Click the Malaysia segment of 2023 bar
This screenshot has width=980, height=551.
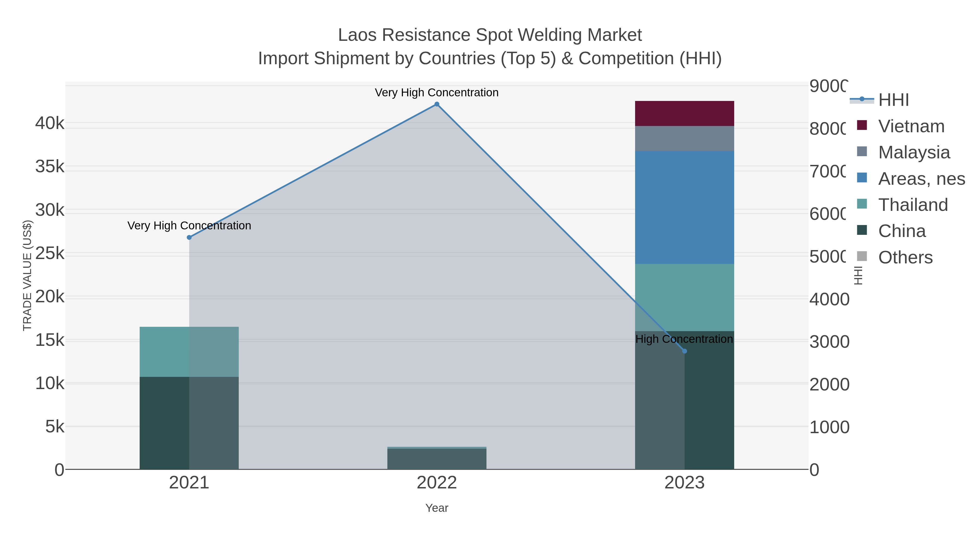(684, 138)
